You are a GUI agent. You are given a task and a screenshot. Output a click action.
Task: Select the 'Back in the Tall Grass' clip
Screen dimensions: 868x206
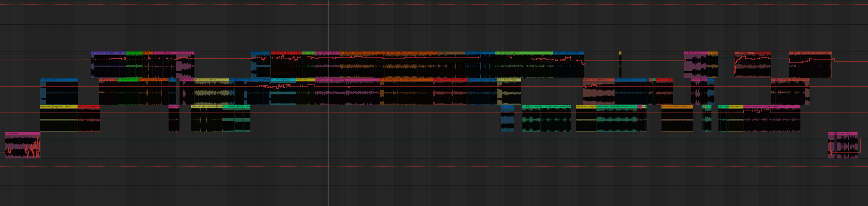click(415, 92)
